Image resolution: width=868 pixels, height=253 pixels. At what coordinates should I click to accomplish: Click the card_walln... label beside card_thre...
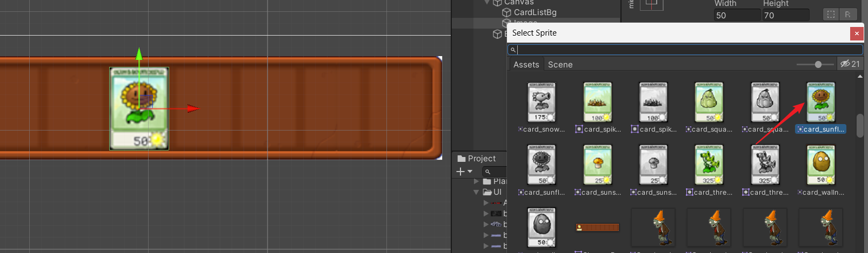pyautogui.click(x=821, y=193)
